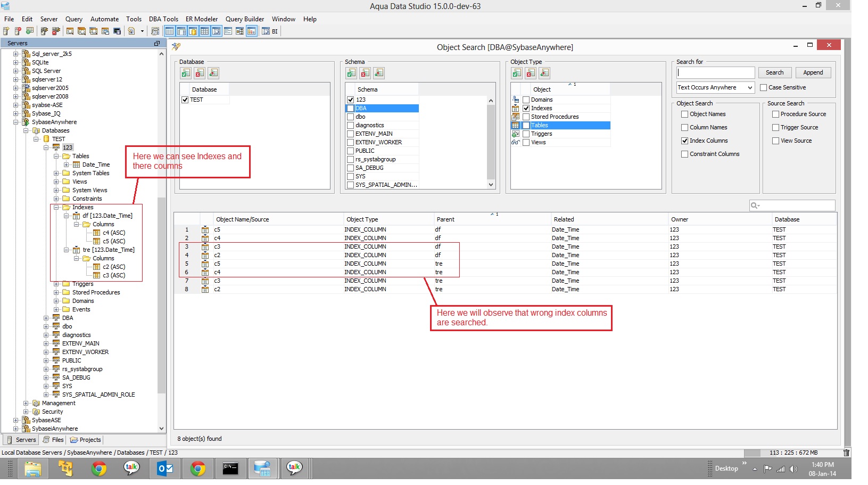Image resolution: width=868 pixels, height=485 pixels.
Task: Open the Query Builder menu
Action: tap(245, 19)
